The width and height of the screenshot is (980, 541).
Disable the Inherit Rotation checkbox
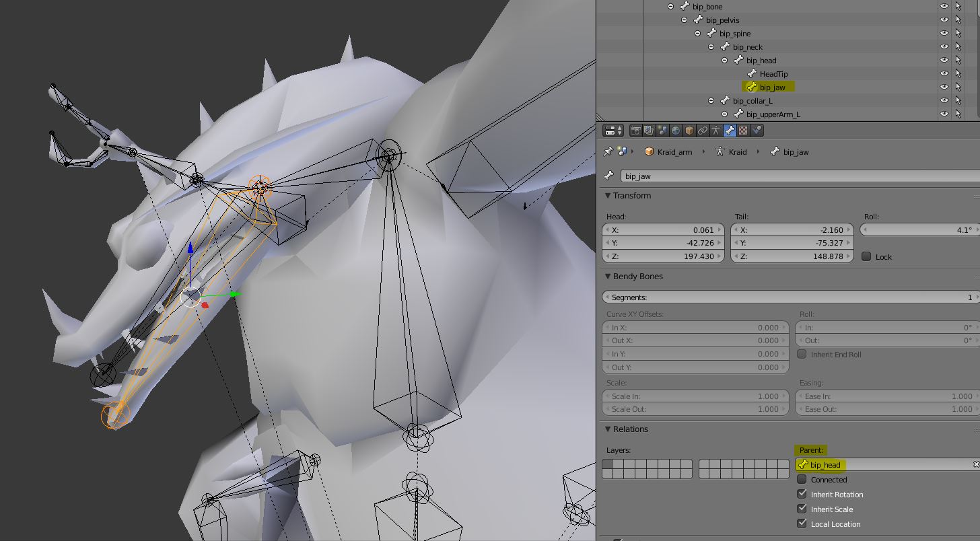tap(802, 495)
